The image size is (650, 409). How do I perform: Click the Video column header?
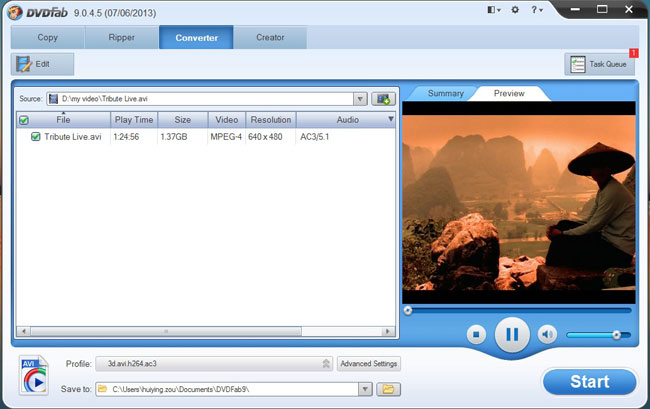(226, 120)
